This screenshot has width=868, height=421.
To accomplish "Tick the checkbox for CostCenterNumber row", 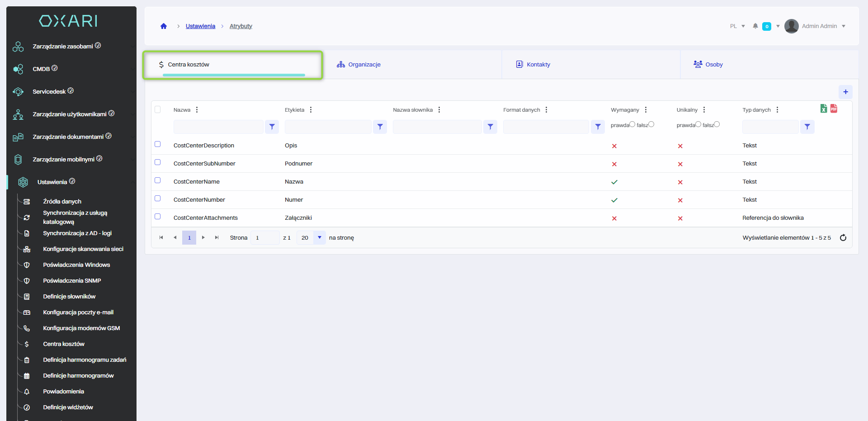I will coord(158,199).
